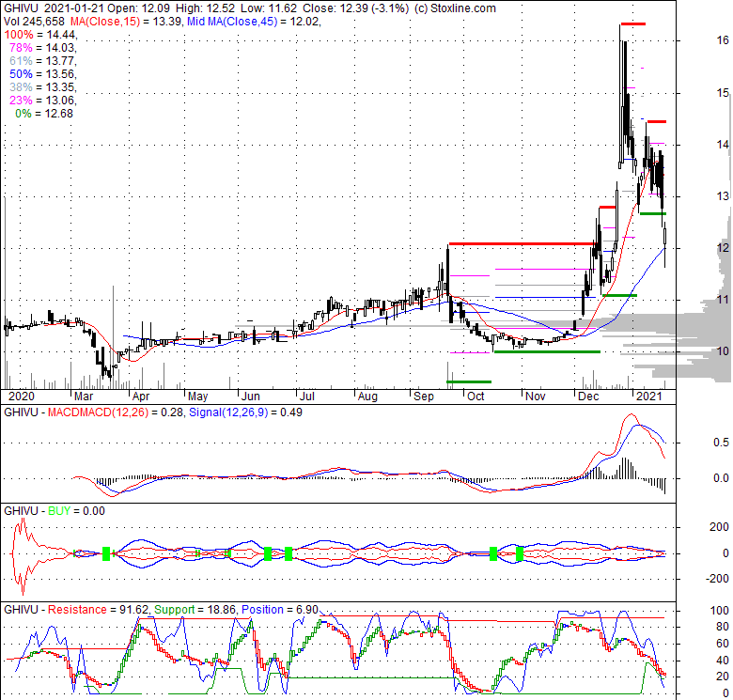
Task: Click the Jun label on the time axis
Action: (x=251, y=397)
